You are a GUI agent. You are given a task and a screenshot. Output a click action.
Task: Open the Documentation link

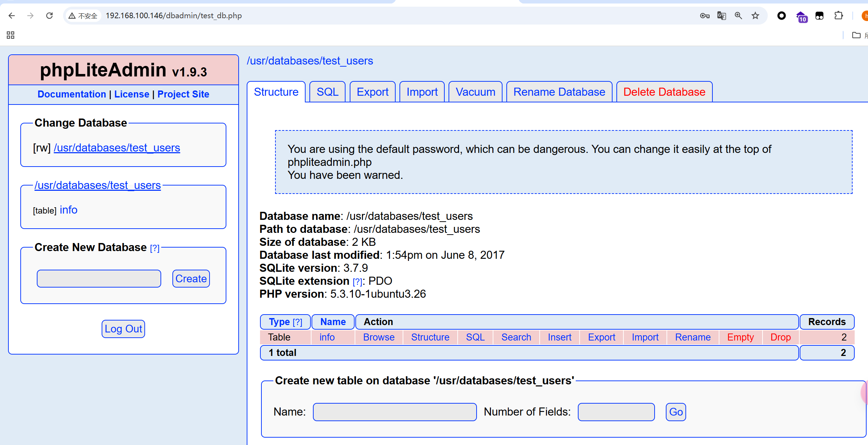pyautogui.click(x=72, y=94)
